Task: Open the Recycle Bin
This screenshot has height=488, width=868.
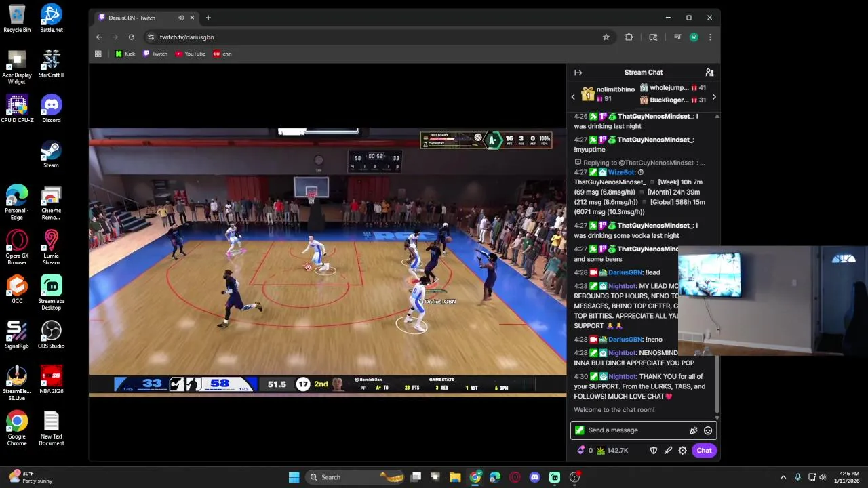Action: click(17, 18)
